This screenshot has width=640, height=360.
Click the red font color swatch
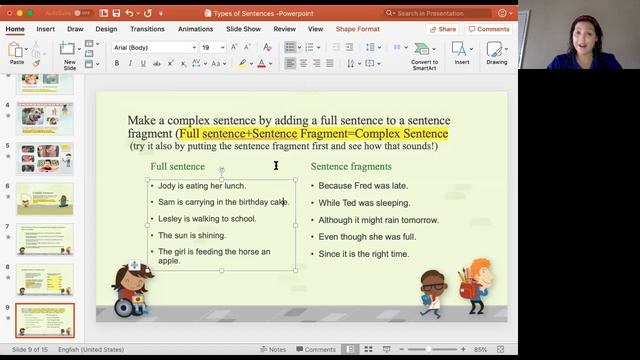[262, 63]
